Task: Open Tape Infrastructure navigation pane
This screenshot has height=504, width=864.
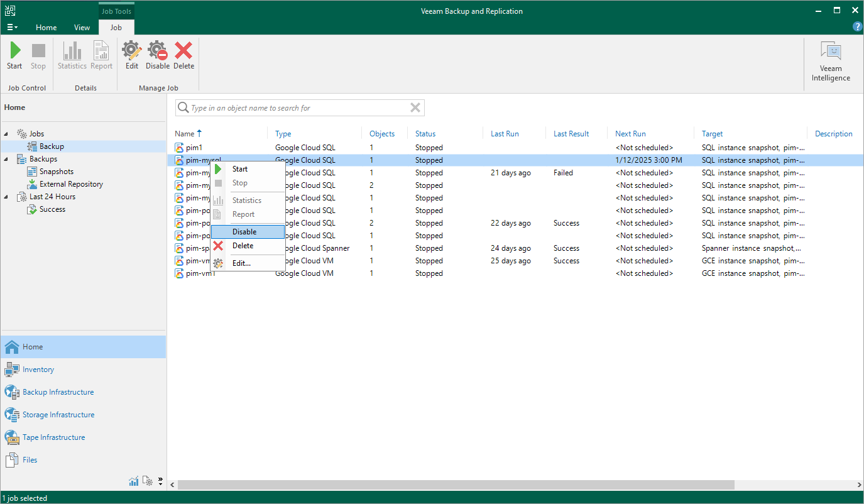Action: click(83, 437)
